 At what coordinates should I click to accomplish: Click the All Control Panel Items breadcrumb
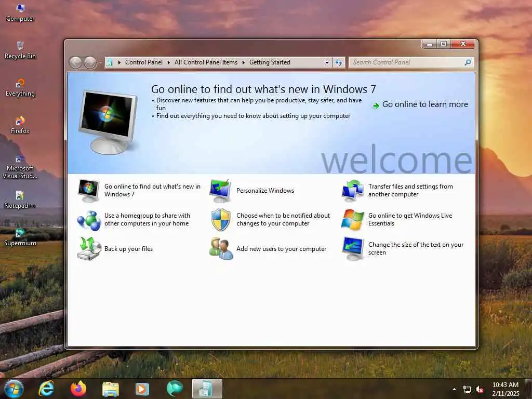coord(206,62)
